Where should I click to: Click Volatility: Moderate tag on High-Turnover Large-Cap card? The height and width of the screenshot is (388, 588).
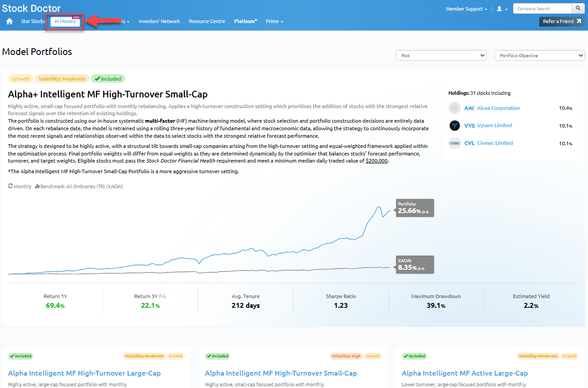coord(144,356)
